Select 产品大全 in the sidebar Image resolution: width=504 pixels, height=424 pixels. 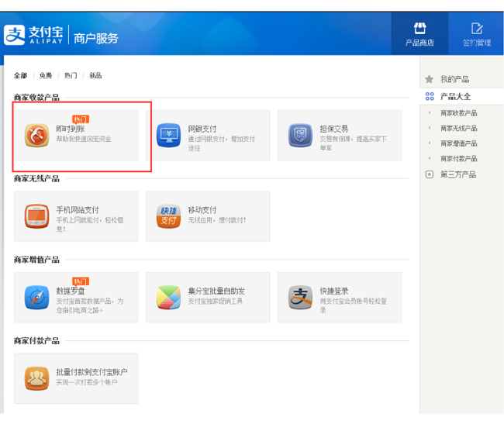point(455,96)
